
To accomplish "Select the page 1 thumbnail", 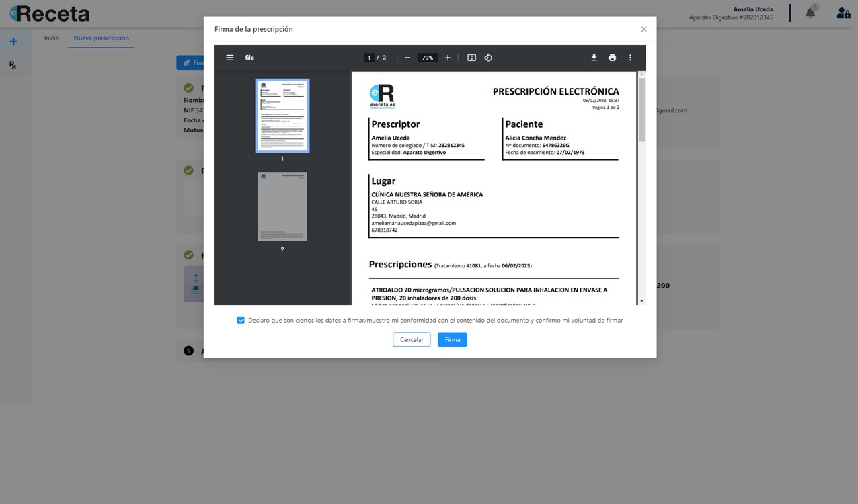I will 282,116.
